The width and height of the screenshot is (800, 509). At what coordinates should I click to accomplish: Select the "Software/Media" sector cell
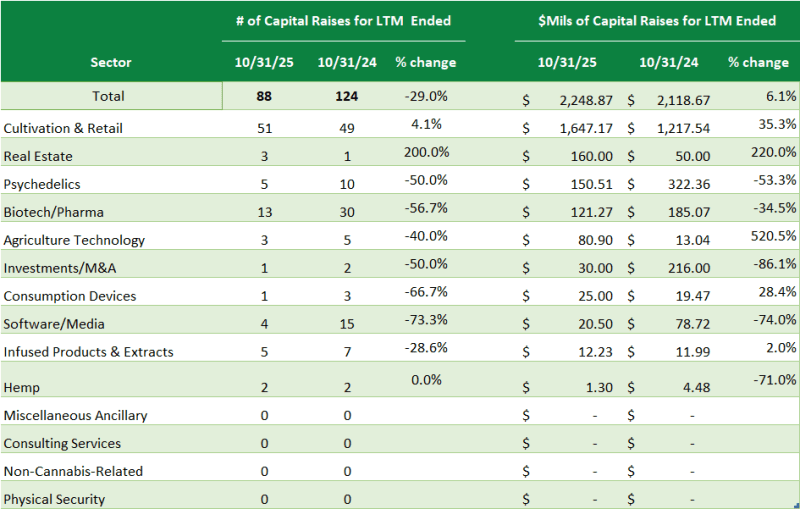54,324
